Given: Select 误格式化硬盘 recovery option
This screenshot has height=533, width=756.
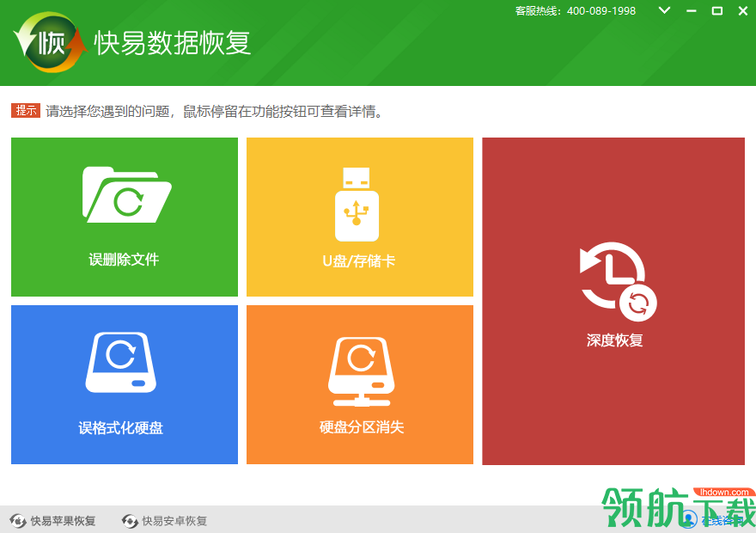Looking at the screenshot, I should tap(124, 384).
